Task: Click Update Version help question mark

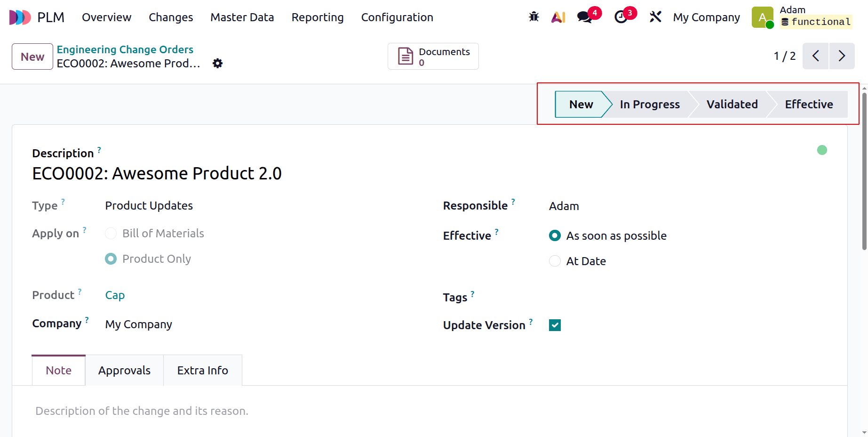Action: [531, 322]
